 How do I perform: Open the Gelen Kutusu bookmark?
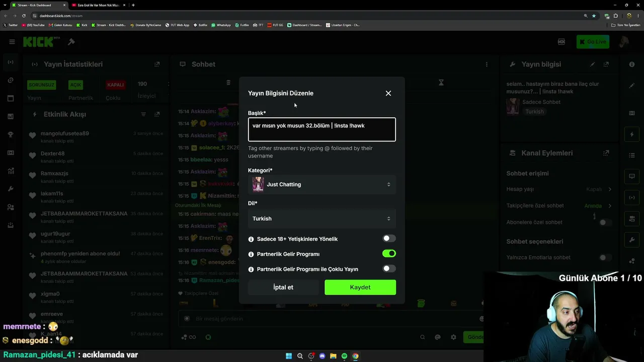61,25
